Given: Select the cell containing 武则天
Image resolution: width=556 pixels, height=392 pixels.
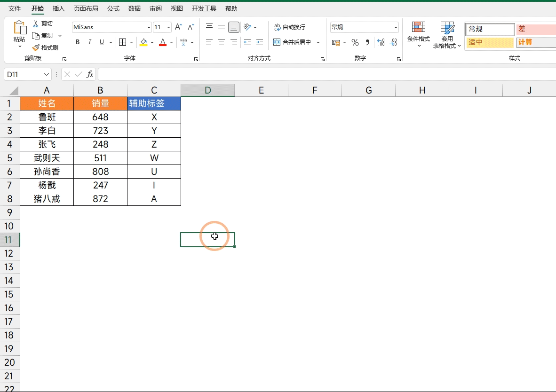Looking at the screenshot, I should (x=47, y=158).
